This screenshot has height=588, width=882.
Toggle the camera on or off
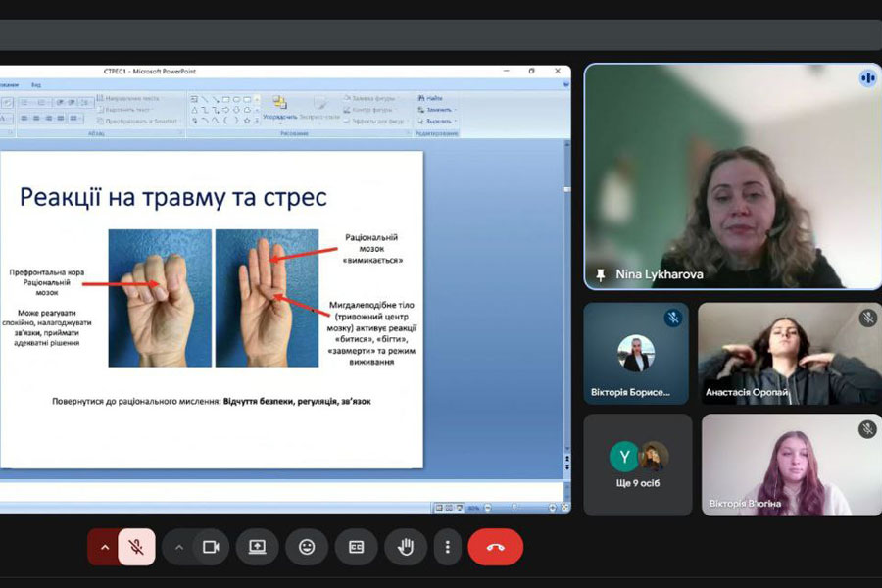210,547
